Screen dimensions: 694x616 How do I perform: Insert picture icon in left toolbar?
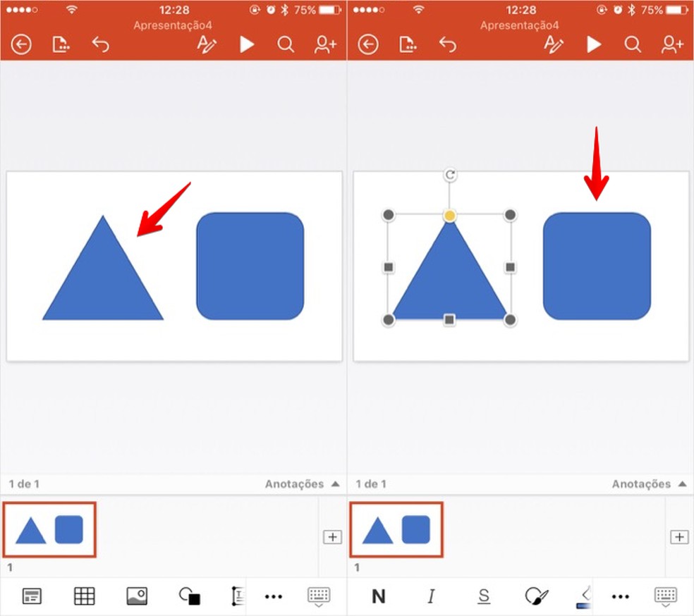[x=137, y=596]
